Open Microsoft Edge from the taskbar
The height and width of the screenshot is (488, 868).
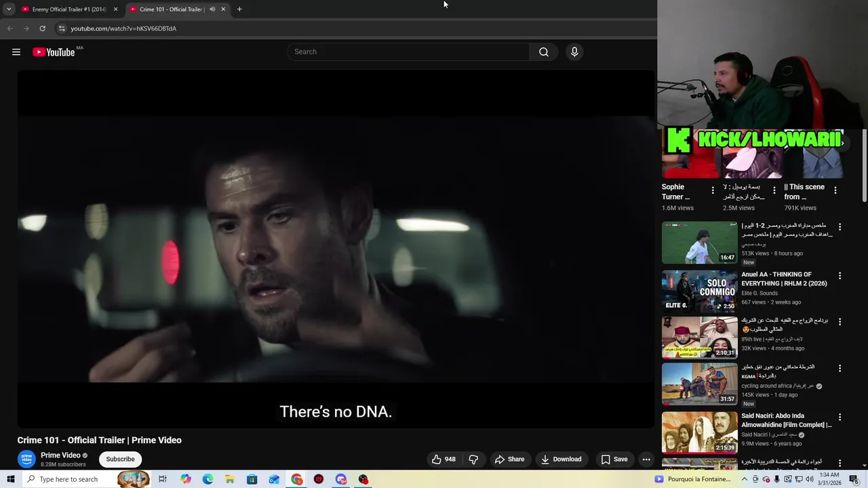coord(208,479)
